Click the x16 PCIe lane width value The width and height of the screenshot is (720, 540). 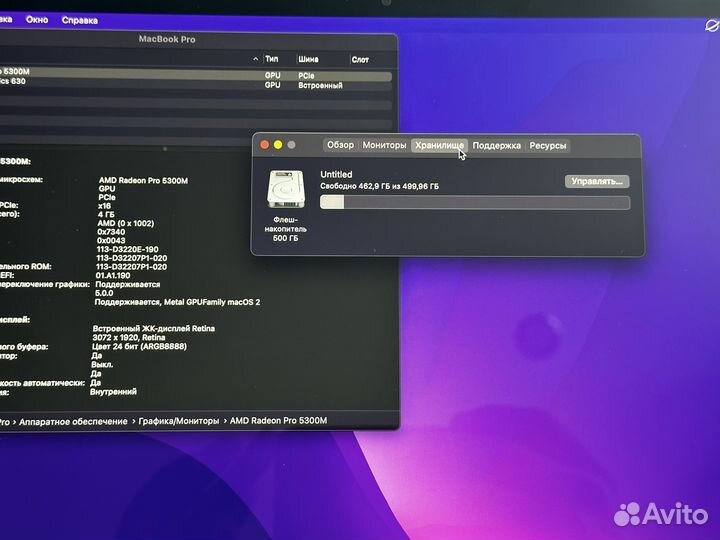point(104,206)
